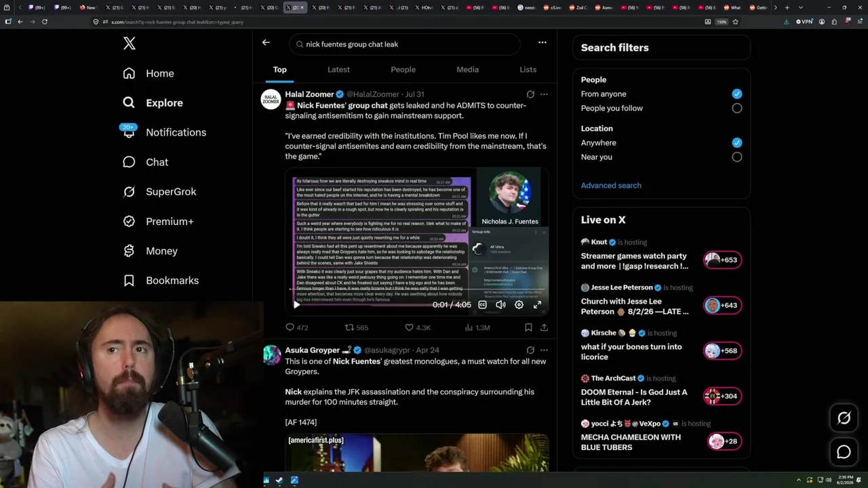Viewport: 868px width, 488px height.
Task: Like the post with 4.3K likes
Action: point(418,327)
